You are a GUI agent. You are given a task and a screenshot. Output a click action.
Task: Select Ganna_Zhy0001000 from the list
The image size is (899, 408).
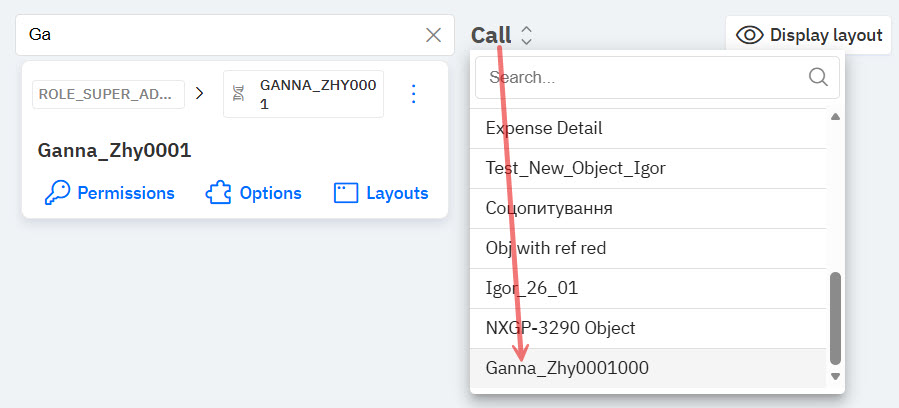567,368
